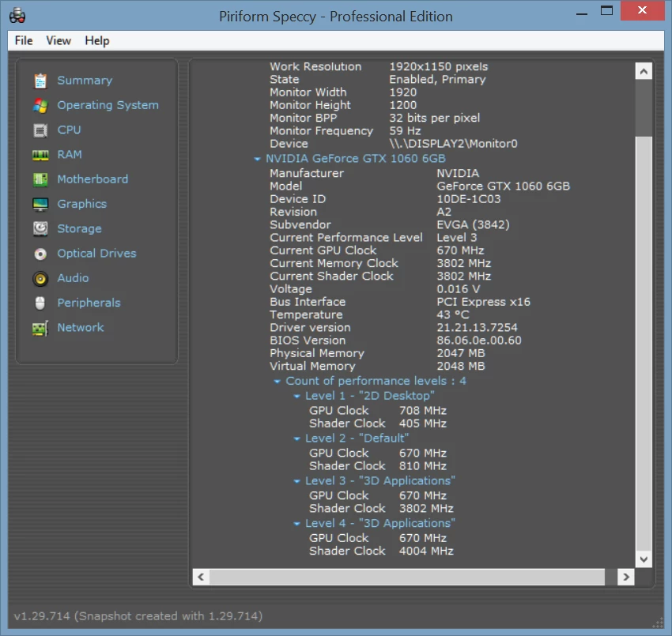Click Level 1 GPU Clock 708 MHz value
Screen dimensions: 672x636
[x=423, y=411]
